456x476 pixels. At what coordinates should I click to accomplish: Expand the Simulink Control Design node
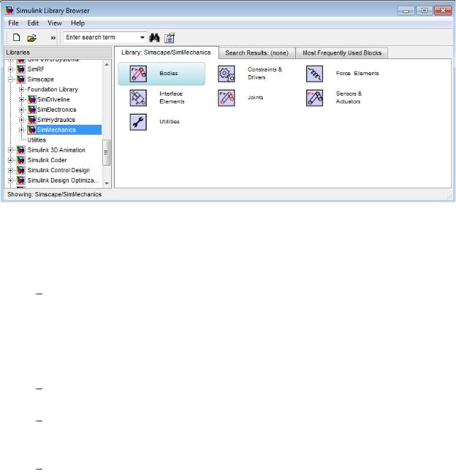[11, 170]
